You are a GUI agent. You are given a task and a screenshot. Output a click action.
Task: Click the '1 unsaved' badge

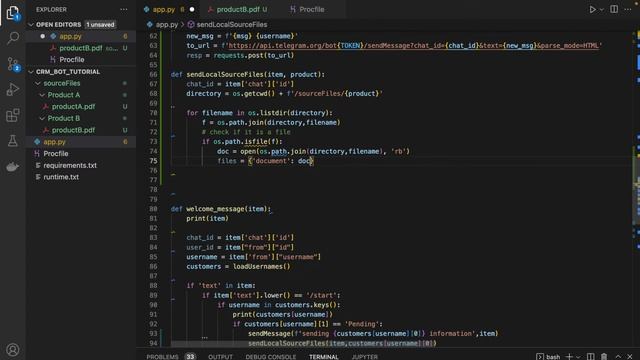[100, 24]
